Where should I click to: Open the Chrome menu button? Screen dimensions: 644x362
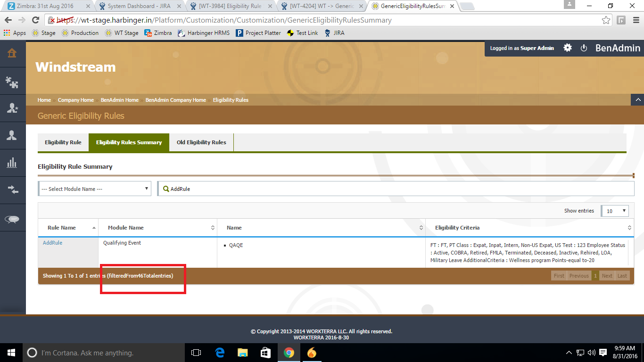pyautogui.click(x=635, y=20)
